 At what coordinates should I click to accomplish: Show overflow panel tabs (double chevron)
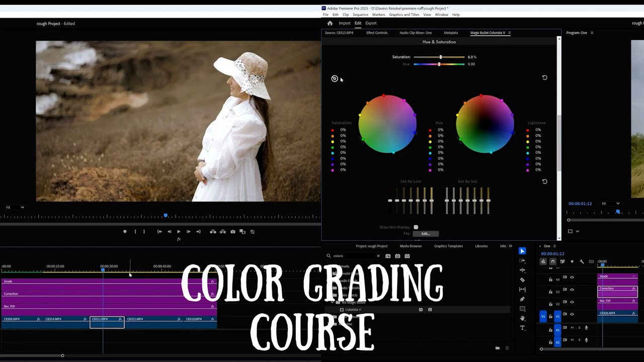pyautogui.click(x=510, y=246)
